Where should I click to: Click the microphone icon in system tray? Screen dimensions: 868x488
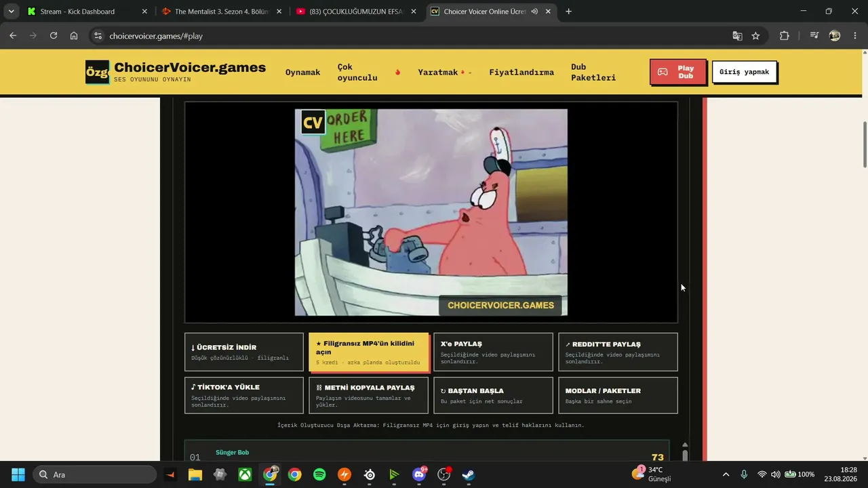(x=744, y=474)
